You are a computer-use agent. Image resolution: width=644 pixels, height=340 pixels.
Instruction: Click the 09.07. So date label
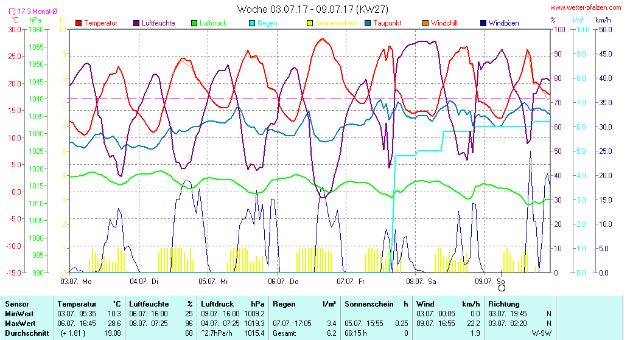coord(490,281)
